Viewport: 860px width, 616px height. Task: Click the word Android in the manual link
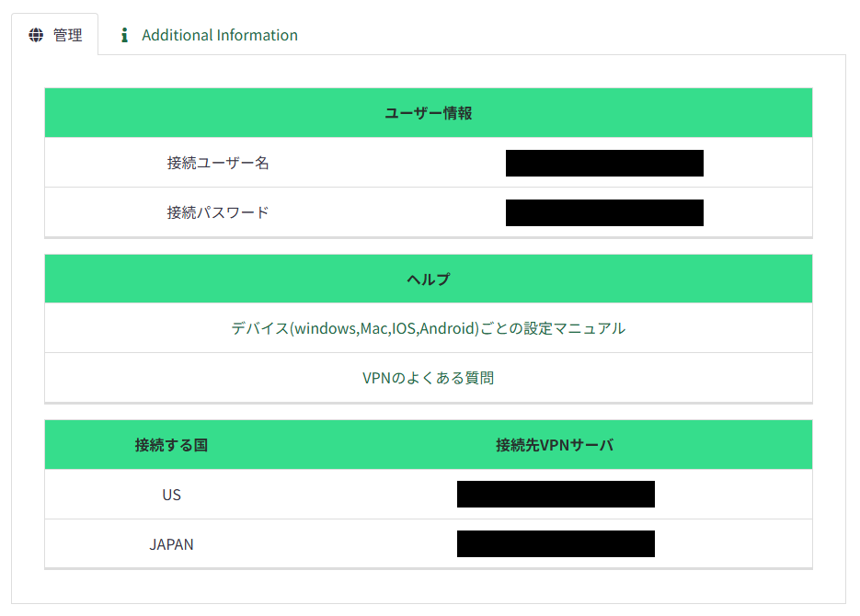(x=449, y=328)
